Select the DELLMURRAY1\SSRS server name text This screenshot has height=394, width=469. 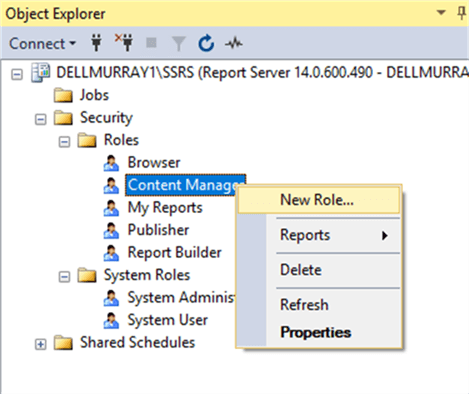(262, 72)
